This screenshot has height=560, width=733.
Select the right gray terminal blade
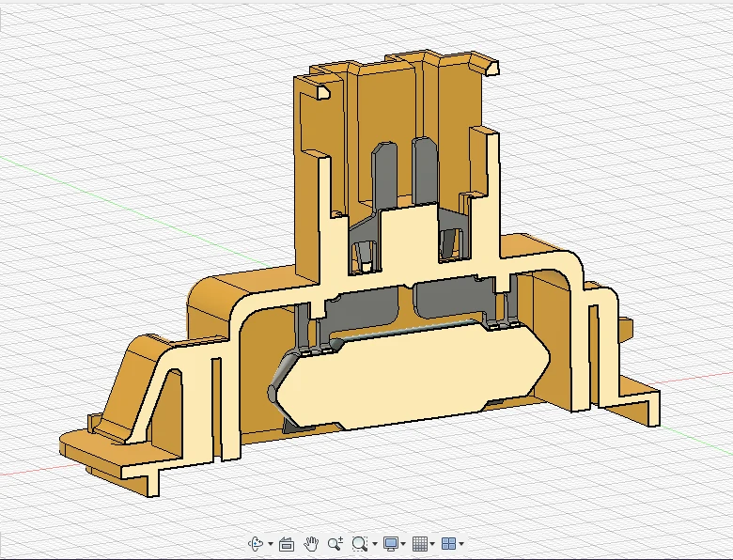pyautogui.click(x=424, y=169)
